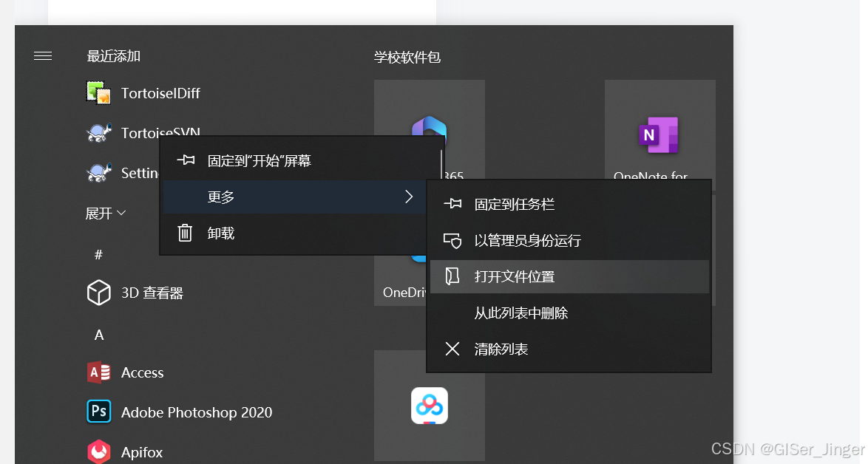Click the A alphabet section header
Viewport: 868px width, 464px height.
coord(99,335)
